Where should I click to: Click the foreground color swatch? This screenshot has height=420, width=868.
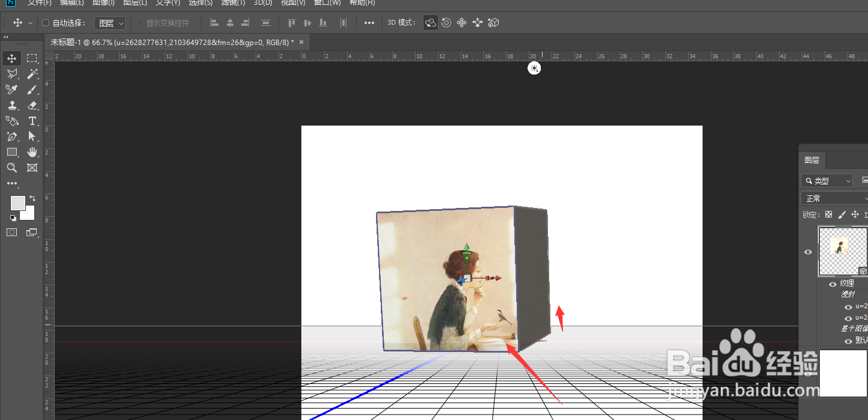tap(17, 202)
